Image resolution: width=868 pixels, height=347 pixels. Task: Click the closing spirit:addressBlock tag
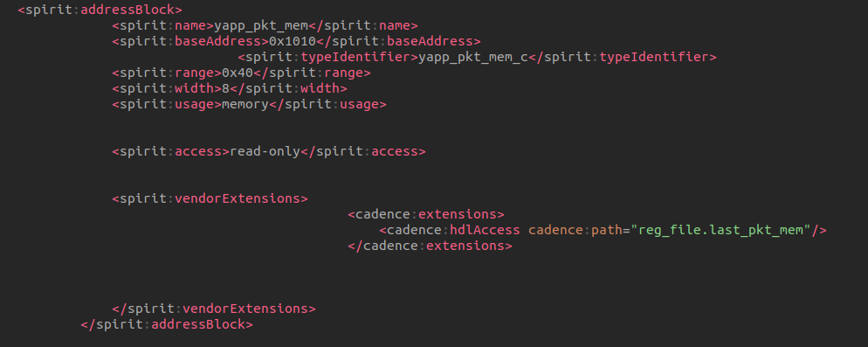(167, 324)
